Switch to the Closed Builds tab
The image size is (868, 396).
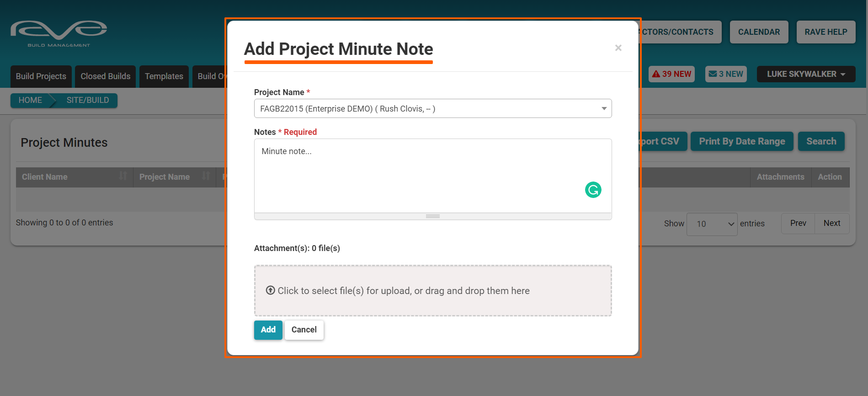tap(106, 76)
